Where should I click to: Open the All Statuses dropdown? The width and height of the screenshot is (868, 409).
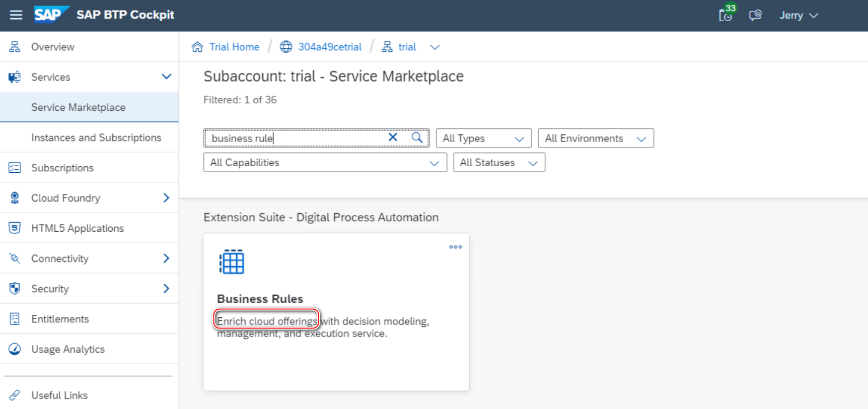499,163
